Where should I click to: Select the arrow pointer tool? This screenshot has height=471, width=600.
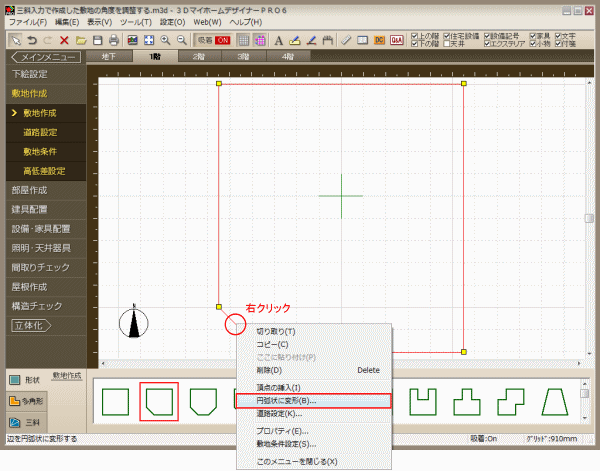pyautogui.click(x=15, y=40)
